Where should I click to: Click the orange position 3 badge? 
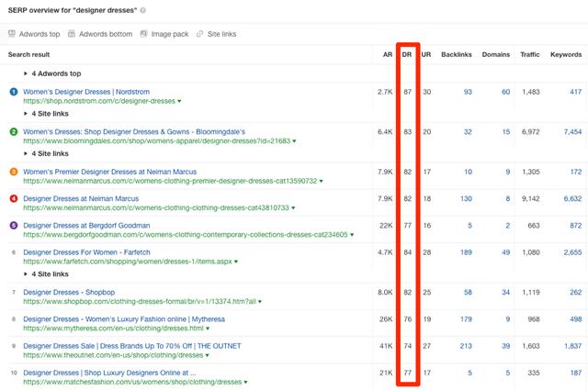click(14, 172)
